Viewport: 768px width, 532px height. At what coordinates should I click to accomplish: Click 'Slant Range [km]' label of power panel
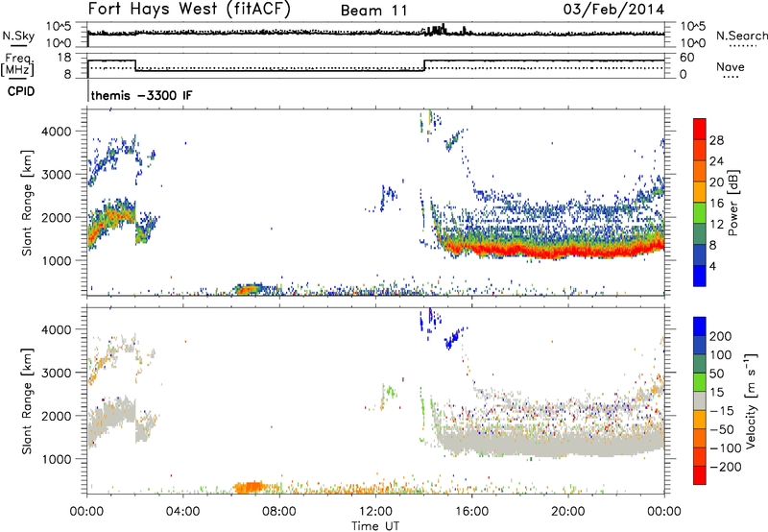point(27,203)
